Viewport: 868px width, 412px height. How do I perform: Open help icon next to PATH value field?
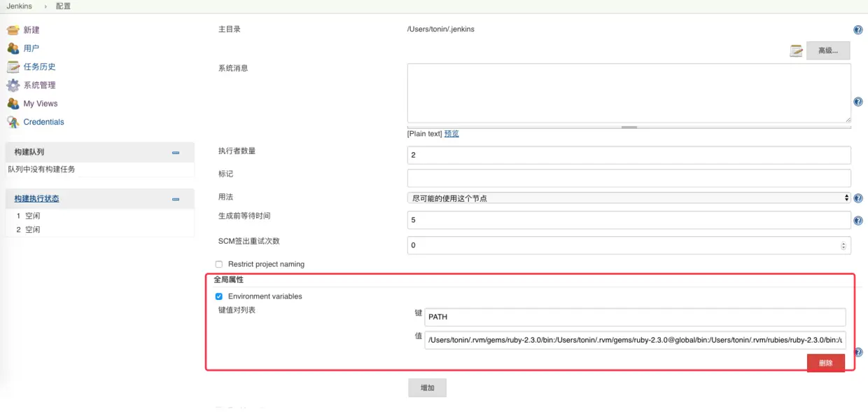[858, 352]
